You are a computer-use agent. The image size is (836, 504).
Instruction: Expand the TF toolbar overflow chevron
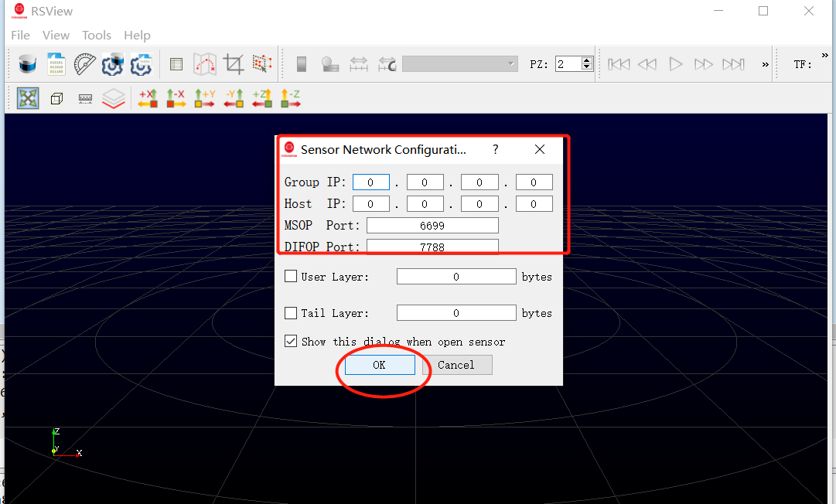825,56
